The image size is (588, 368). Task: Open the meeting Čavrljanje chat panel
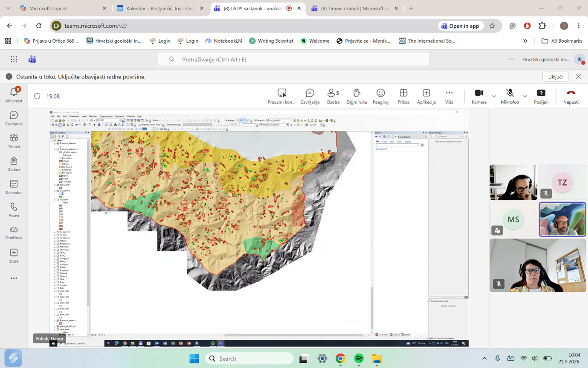point(310,96)
